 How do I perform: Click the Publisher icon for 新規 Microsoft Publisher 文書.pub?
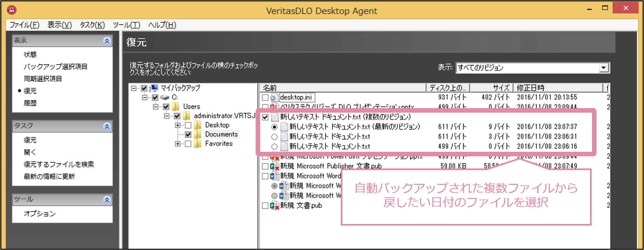click(x=274, y=166)
